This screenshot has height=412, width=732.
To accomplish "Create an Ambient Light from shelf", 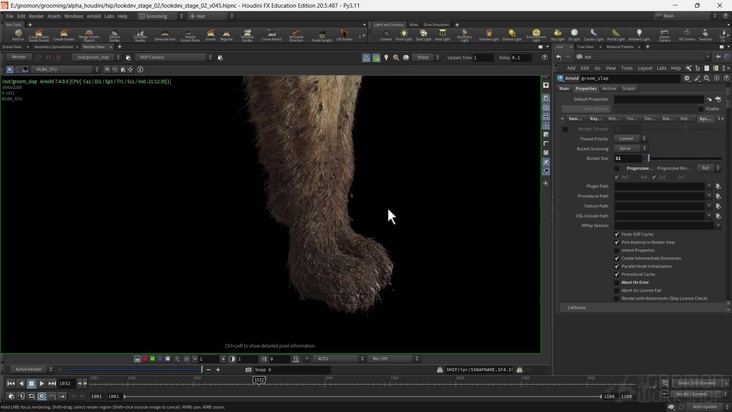I will pyautogui.click(x=639, y=35).
